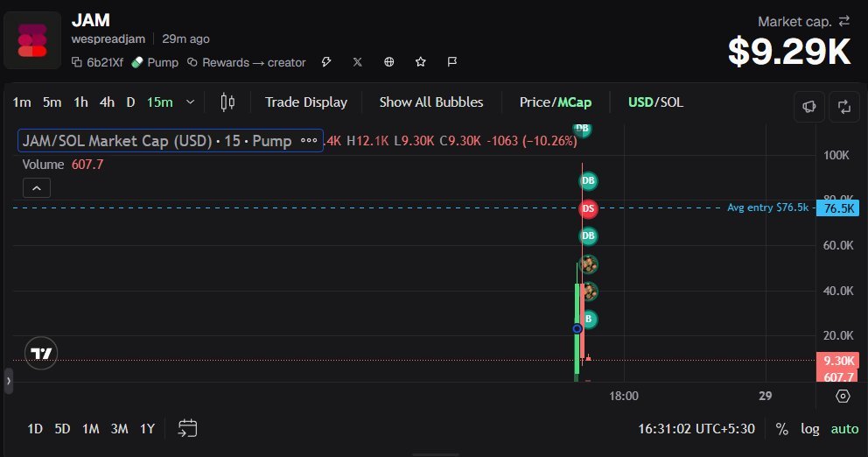Click the $9.29K market cap value
Viewport: 868px width, 457px height.
(789, 51)
